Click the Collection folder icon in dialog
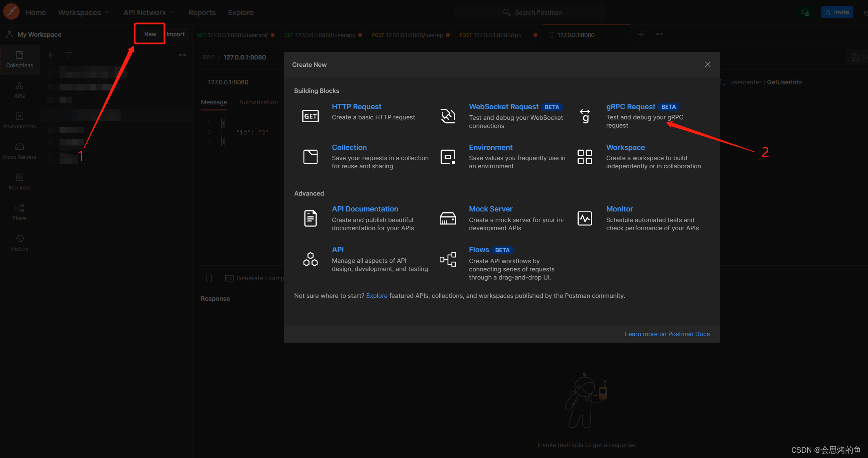 (310, 157)
